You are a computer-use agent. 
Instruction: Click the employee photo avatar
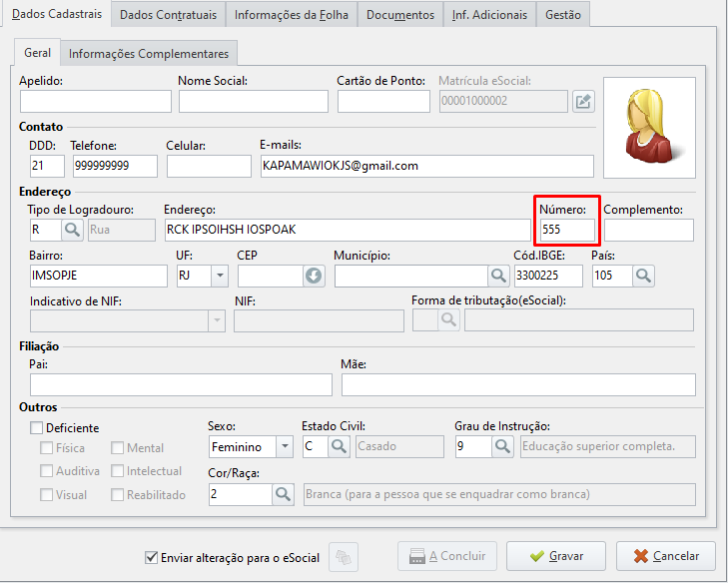coord(649,128)
